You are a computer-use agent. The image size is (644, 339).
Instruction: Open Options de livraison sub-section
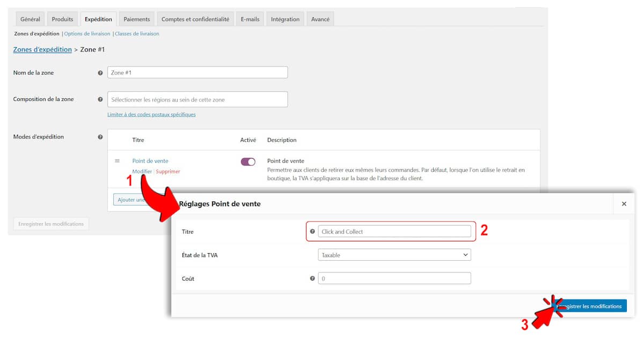87,34
